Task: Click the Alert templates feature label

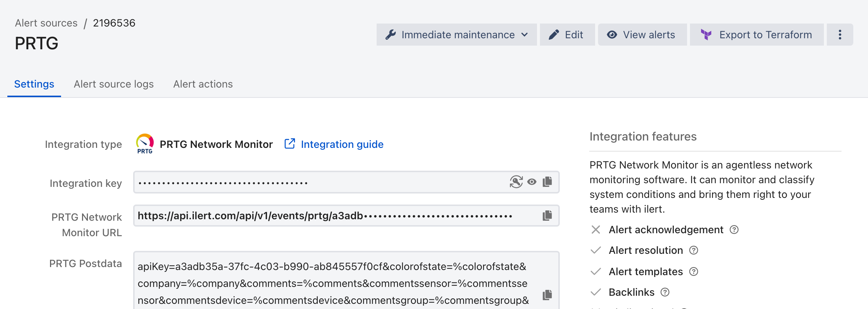Action: click(646, 271)
